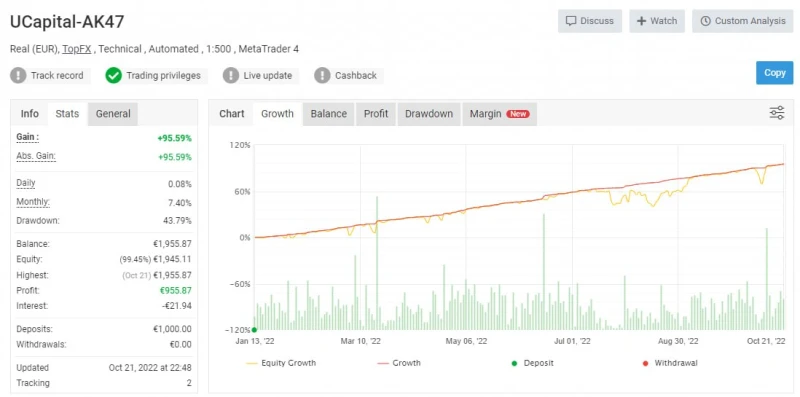The image size is (800, 397).
Task: Click the green deposit dot on chart
Action: 254,330
